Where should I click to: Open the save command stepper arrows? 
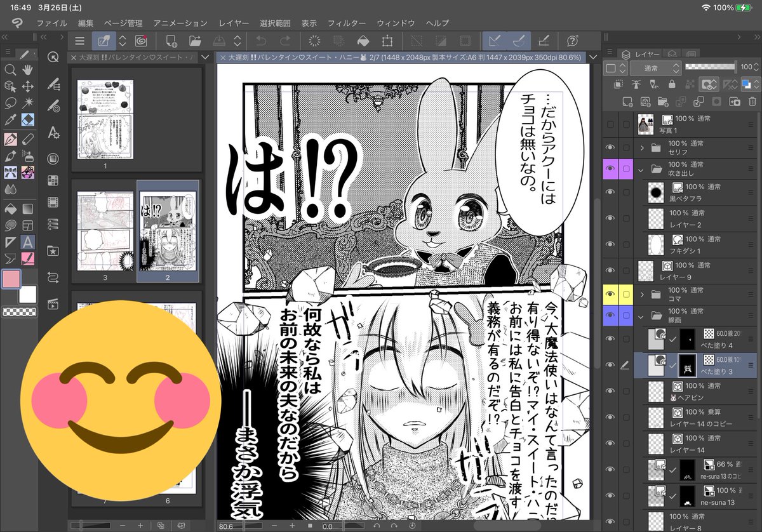(237, 41)
